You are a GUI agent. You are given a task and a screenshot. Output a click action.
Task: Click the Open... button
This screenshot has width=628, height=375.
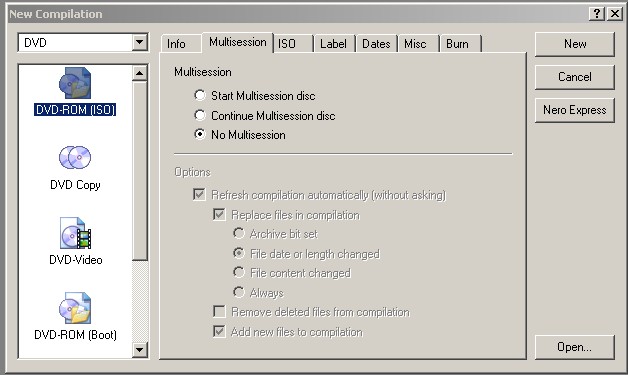tap(575, 347)
